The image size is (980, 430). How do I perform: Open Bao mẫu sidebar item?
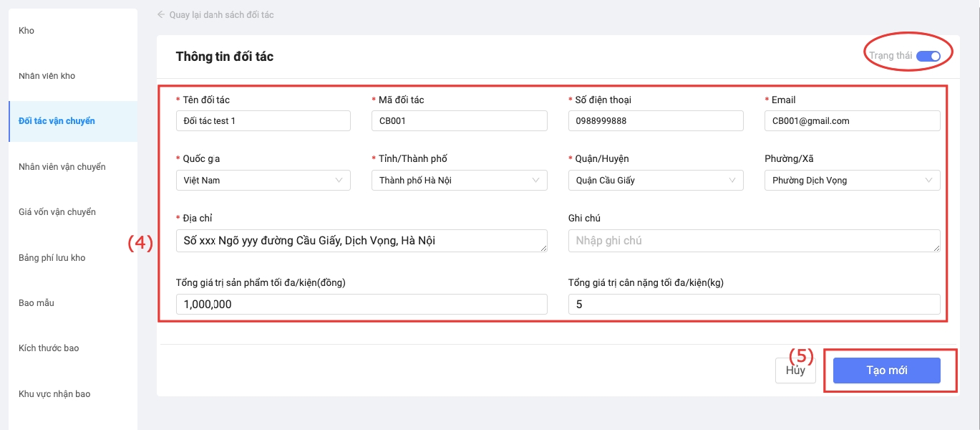point(36,303)
